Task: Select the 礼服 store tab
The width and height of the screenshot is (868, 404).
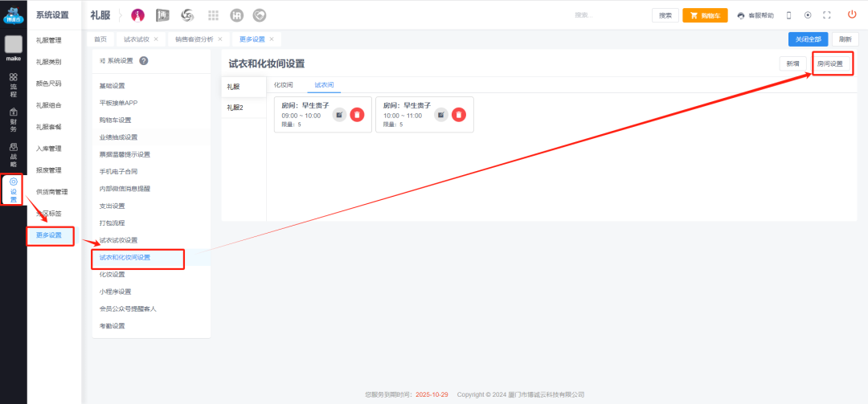Action: point(244,87)
